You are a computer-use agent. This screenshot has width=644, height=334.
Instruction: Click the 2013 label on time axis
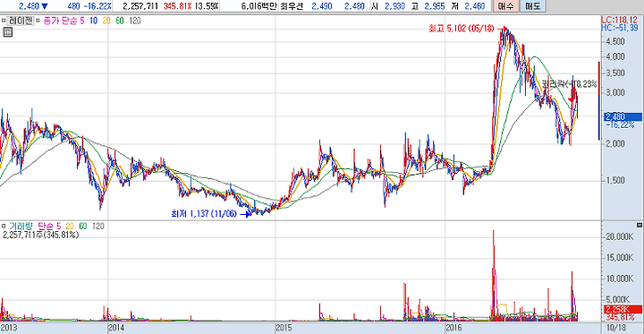(x=9, y=328)
